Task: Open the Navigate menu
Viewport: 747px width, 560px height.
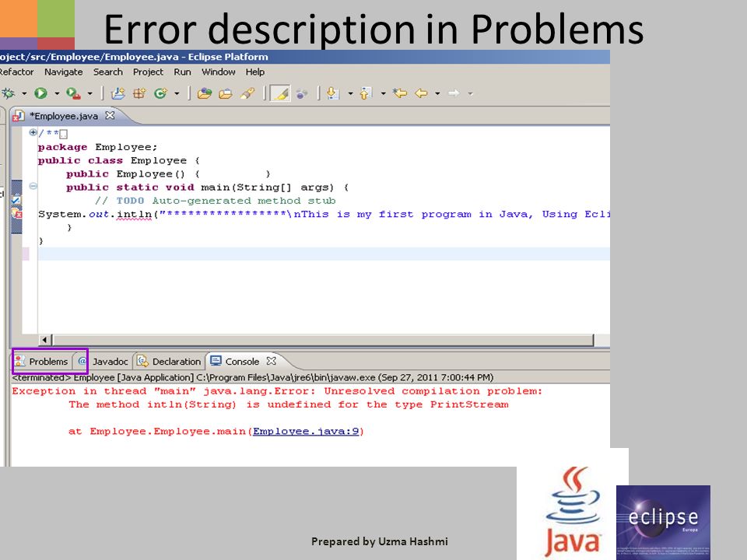Action: coord(63,72)
